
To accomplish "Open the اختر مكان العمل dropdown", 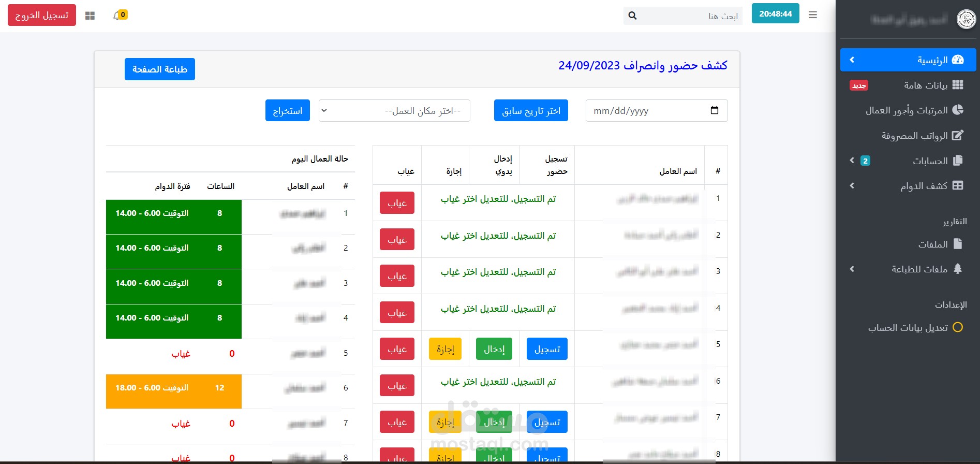I will click(x=394, y=111).
